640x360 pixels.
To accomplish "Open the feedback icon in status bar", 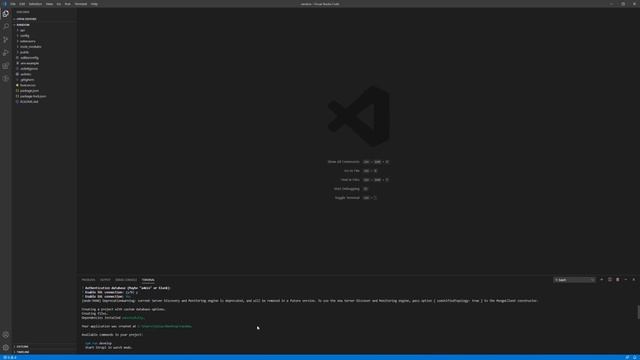I will [627, 357].
